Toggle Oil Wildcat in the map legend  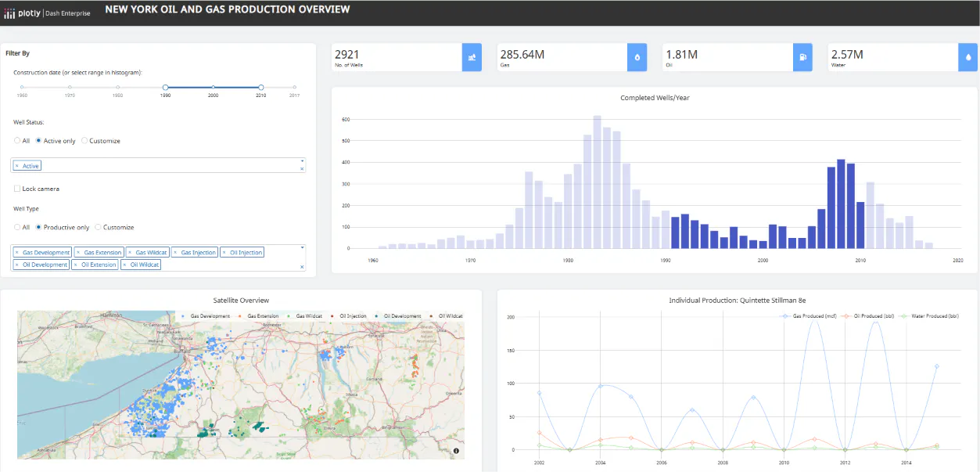coord(446,316)
